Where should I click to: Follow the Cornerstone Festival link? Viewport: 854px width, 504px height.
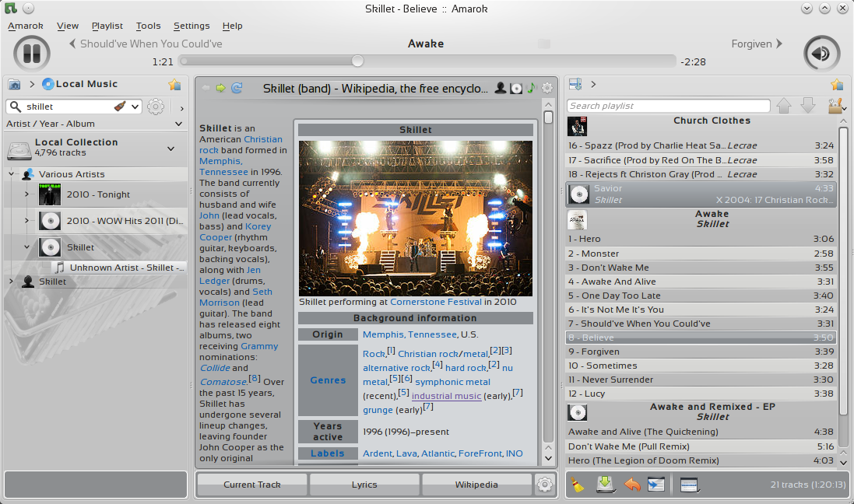tap(436, 302)
